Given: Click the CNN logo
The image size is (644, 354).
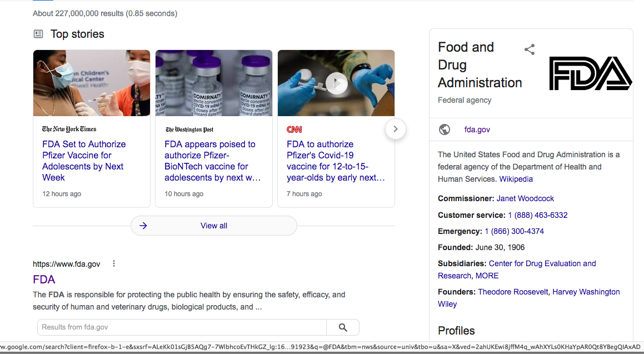Looking at the screenshot, I should coord(294,129).
